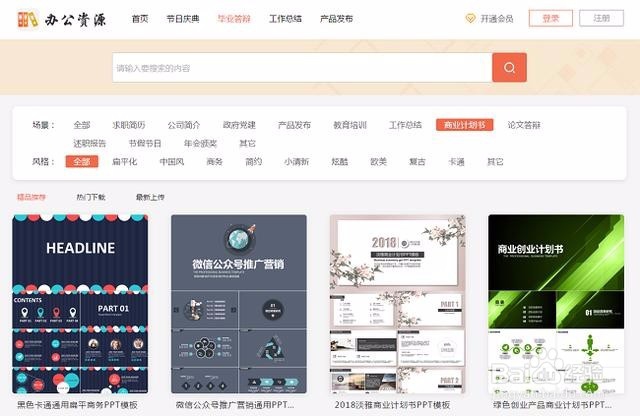
Task: Open the 微信公众号推广营销 template thumbnail
Action: tap(239, 304)
